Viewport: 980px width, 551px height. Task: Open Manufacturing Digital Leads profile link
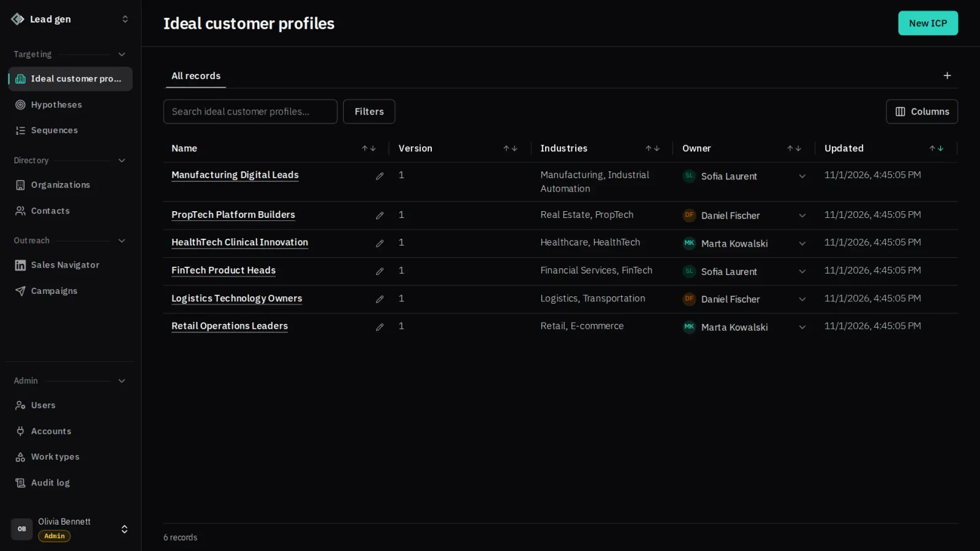tap(235, 175)
